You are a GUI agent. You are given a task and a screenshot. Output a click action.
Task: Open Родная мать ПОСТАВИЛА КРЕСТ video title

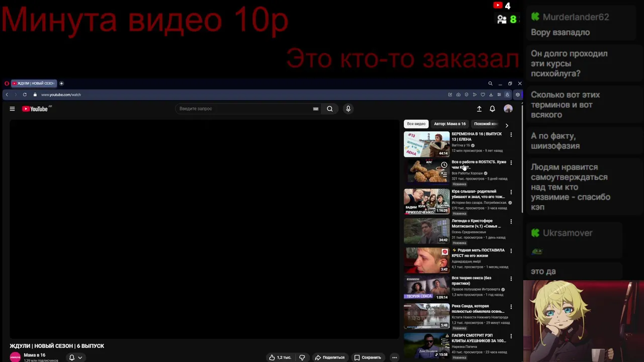(x=478, y=252)
